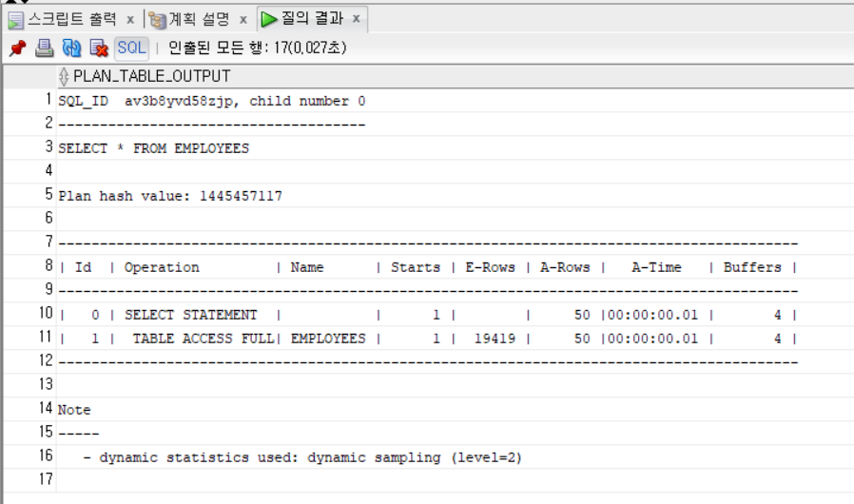Close the 질의 결과 tab

[x=357, y=19]
